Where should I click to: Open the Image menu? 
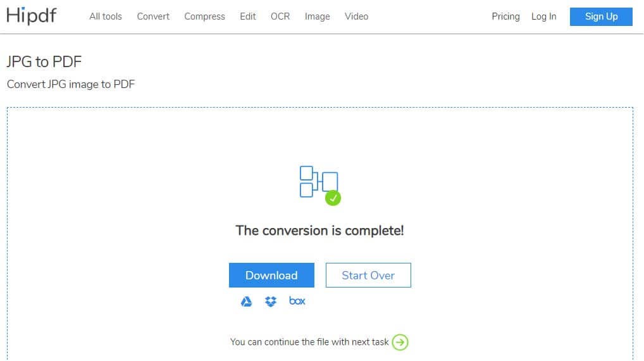[317, 16]
